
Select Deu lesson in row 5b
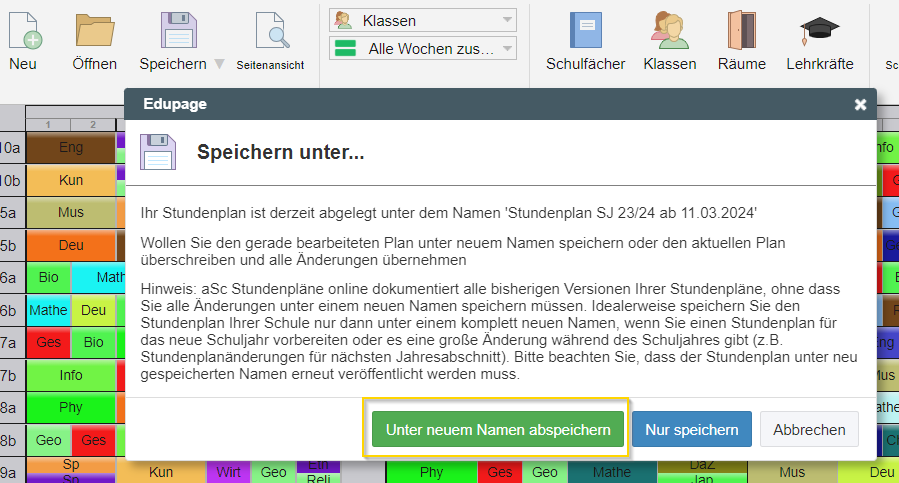(x=71, y=245)
